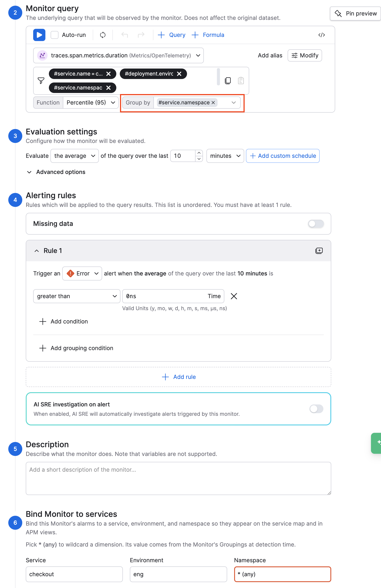Copy filters using the clipboard copy icon

pos(228,81)
